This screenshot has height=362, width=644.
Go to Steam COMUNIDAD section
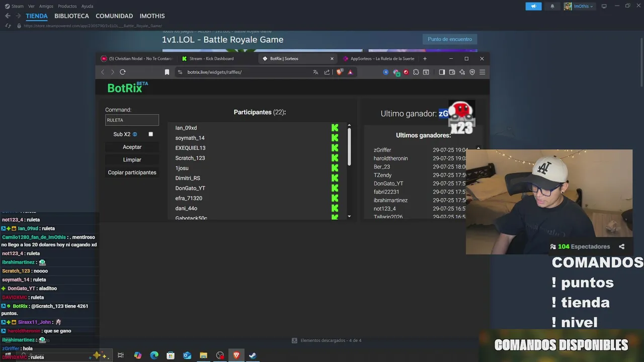[x=114, y=16]
